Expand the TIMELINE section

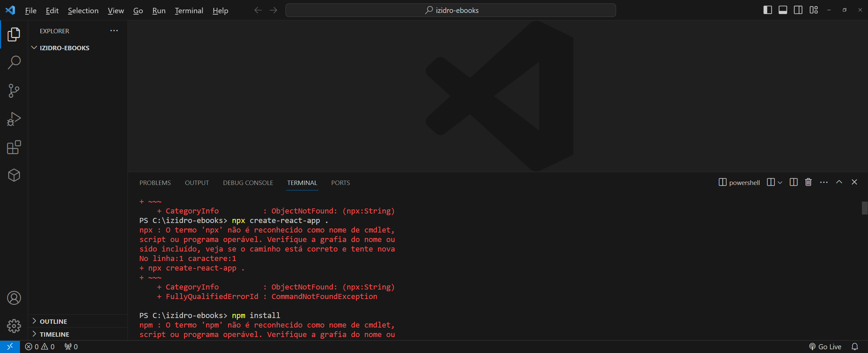(x=54, y=334)
